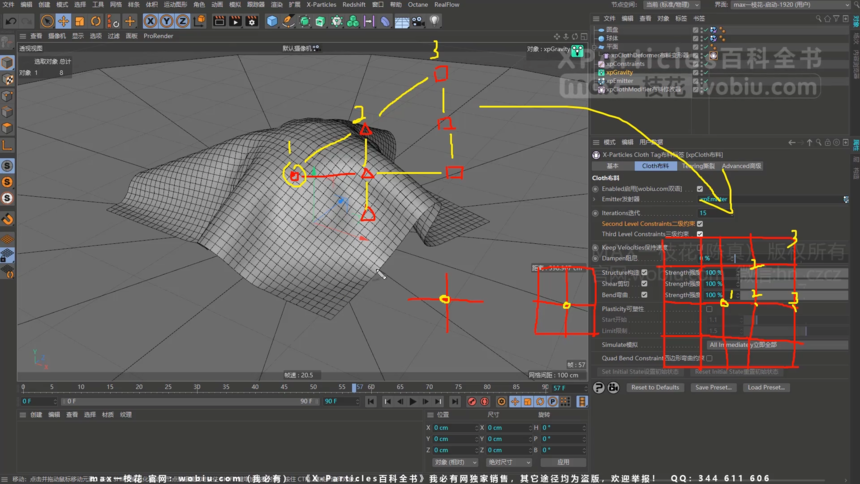Click the Play forward button
Screen dimensions: 860x484
pos(413,402)
